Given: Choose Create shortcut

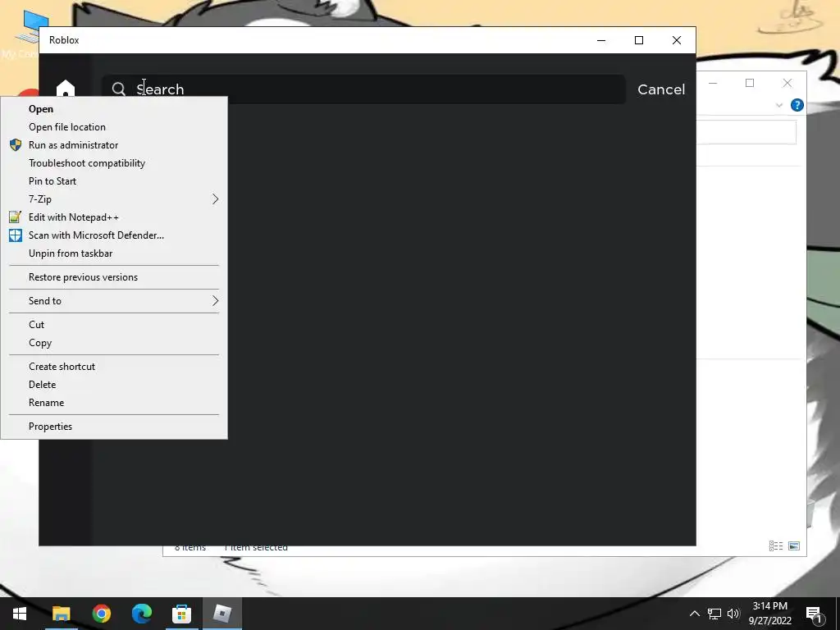Looking at the screenshot, I should 114,367.
